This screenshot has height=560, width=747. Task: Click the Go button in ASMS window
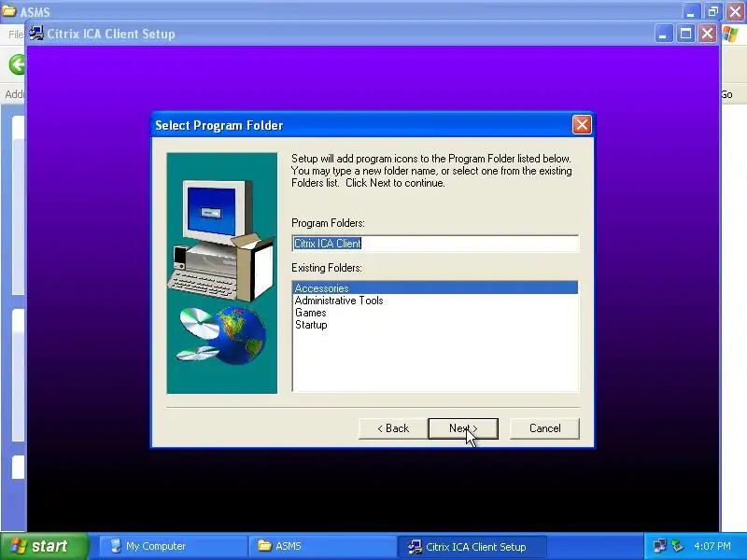(726, 94)
